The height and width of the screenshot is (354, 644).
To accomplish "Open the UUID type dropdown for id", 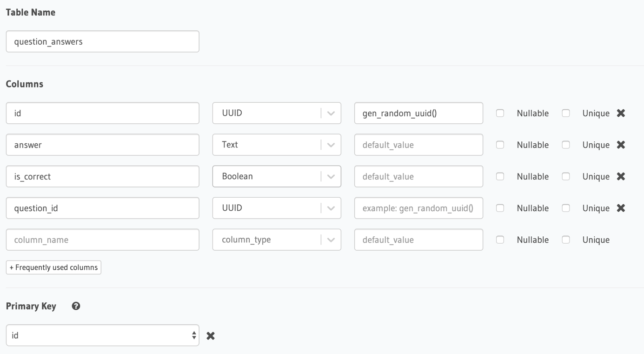I will coord(277,113).
